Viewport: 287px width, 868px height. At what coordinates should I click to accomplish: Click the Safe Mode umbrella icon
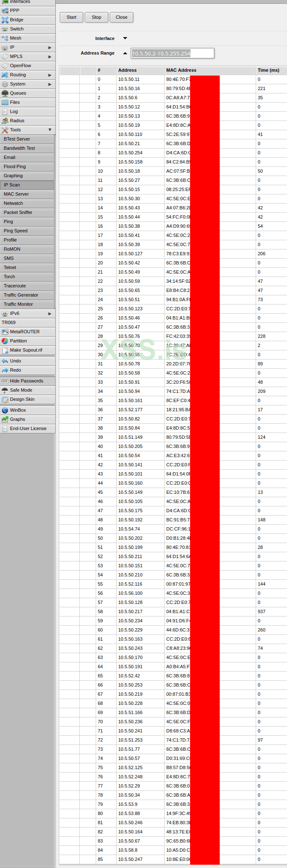click(x=5, y=390)
